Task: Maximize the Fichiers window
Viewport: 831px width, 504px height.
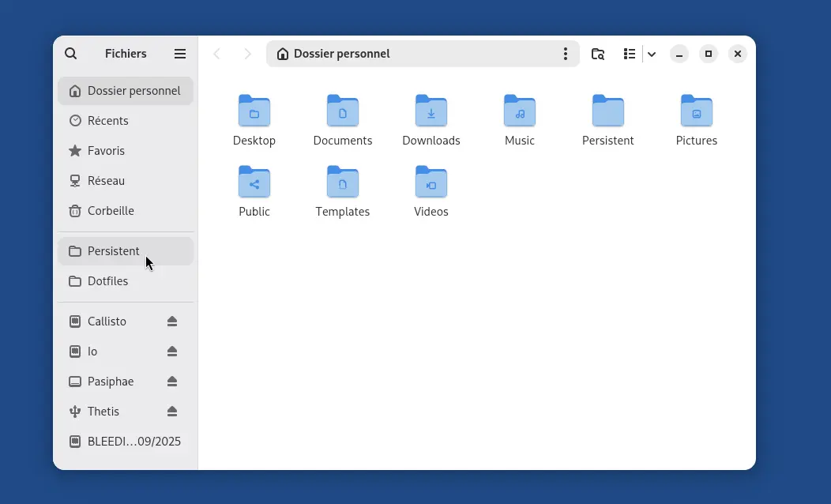Action: [x=708, y=54]
